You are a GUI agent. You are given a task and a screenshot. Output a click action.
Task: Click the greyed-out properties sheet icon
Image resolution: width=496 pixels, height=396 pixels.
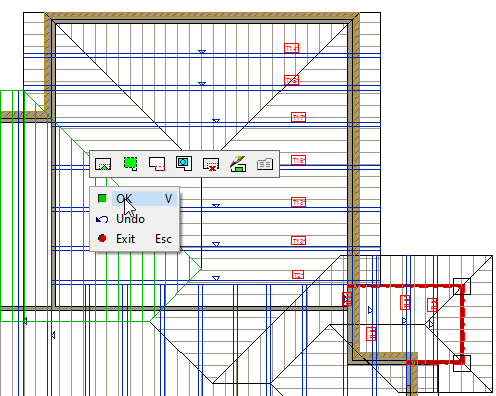tap(265, 164)
